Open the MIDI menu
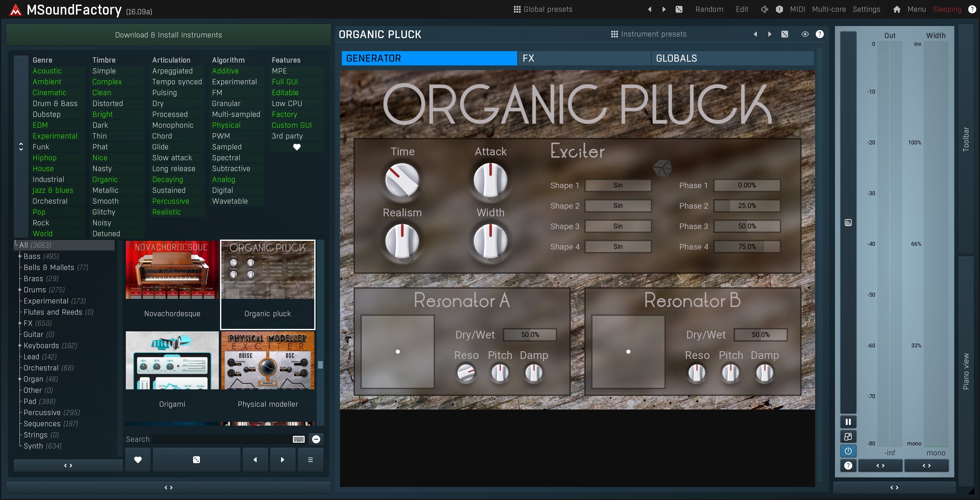This screenshot has width=980, height=500. 797,9
